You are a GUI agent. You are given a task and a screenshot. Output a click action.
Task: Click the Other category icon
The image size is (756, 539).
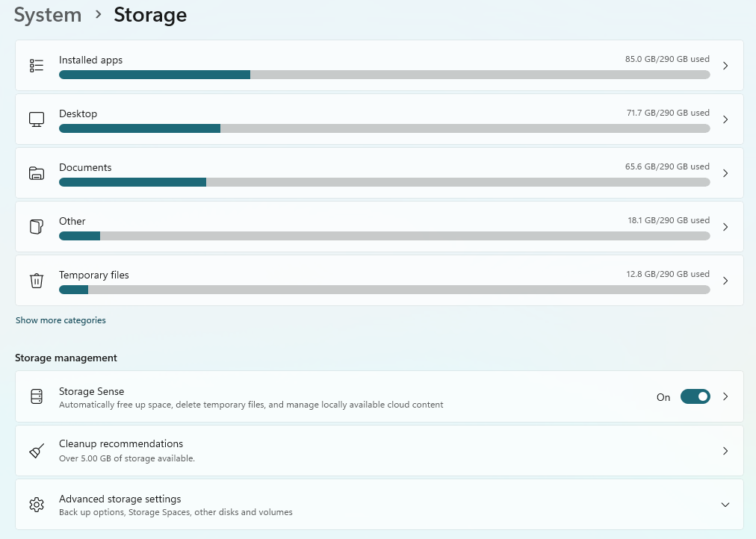point(37,227)
